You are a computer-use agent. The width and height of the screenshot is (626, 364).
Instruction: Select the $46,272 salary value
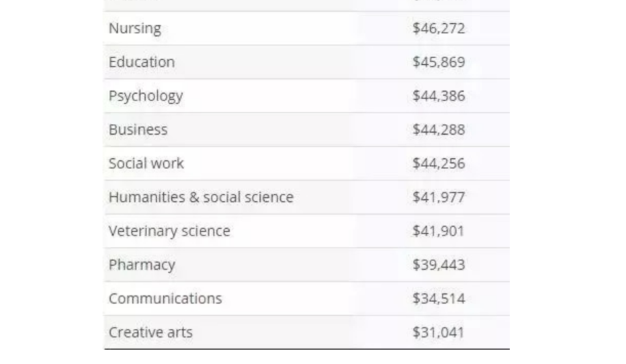[x=438, y=29]
